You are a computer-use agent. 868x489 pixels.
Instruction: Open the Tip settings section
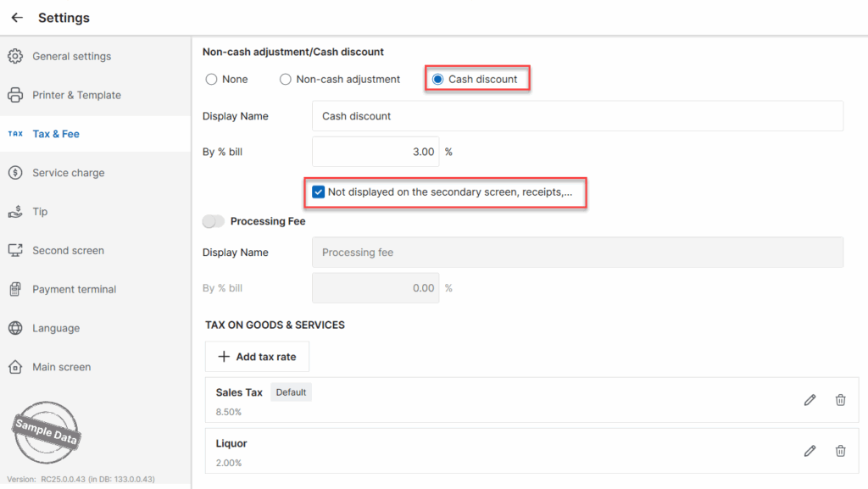[x=40, y=212]
